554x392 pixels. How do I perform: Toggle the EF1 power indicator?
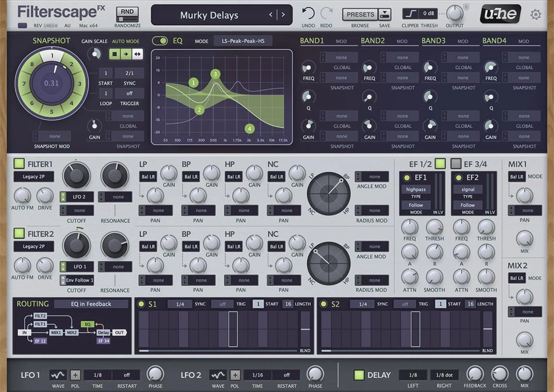coord(407,178)
